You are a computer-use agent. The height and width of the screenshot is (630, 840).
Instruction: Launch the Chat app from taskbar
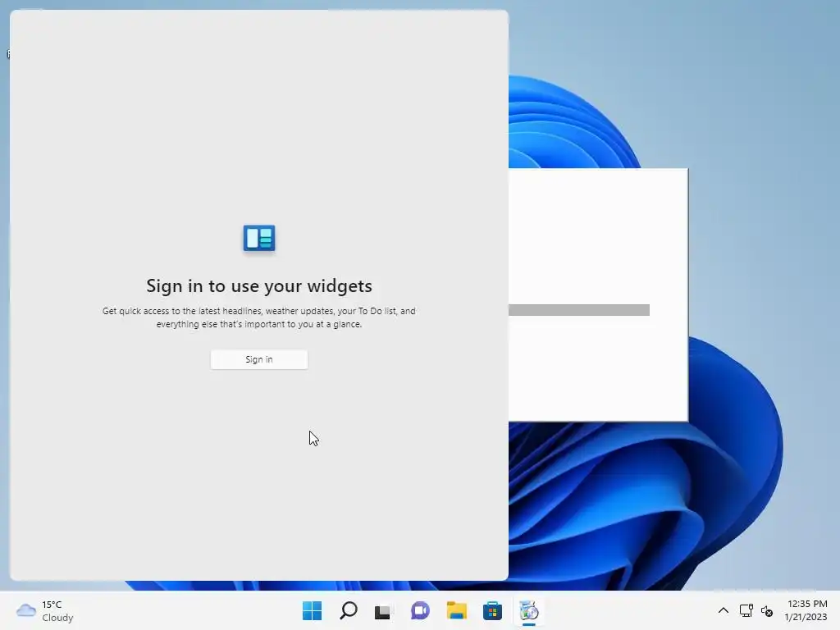point(420,610)
